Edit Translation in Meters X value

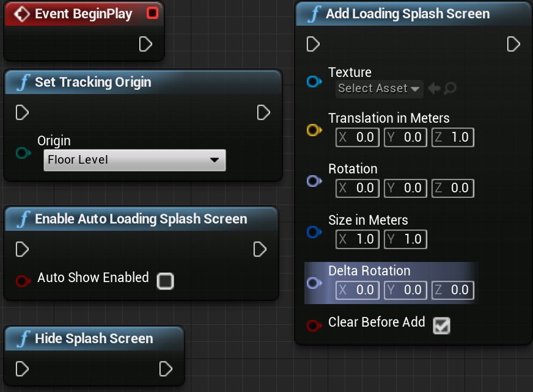[x=357, y=137]
